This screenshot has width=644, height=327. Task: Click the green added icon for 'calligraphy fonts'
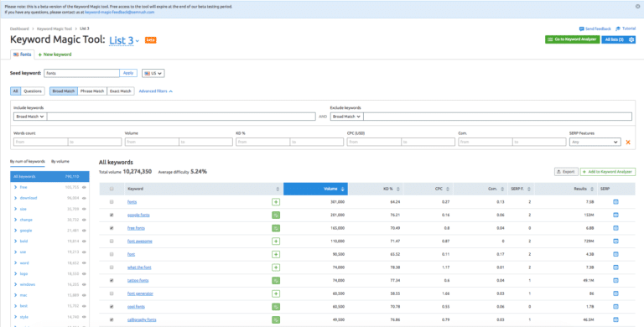(x=276, y=319)
